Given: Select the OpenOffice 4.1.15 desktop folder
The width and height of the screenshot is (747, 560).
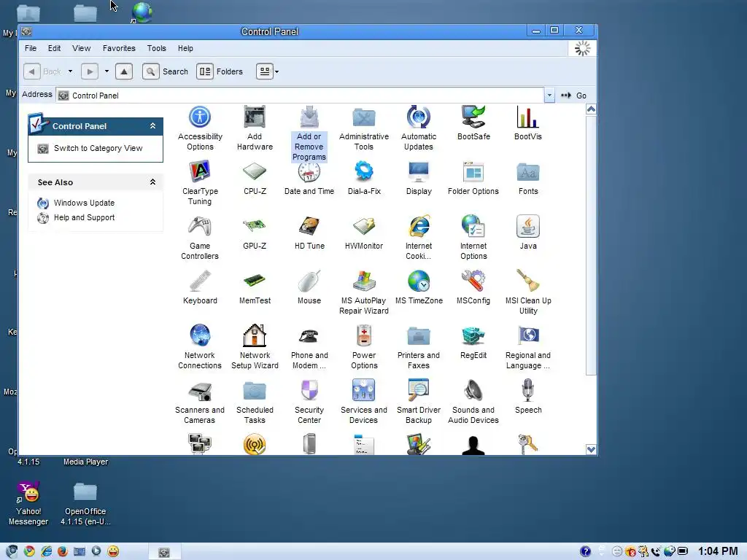Looking at the screenshot, I should pos(85,504).
